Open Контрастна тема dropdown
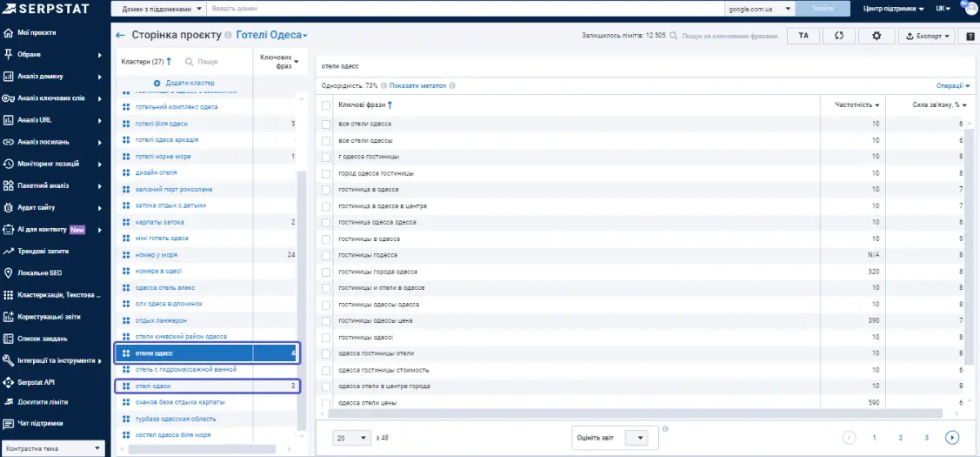The width and height of the screenshot is (980, 457). pos(52,448)
